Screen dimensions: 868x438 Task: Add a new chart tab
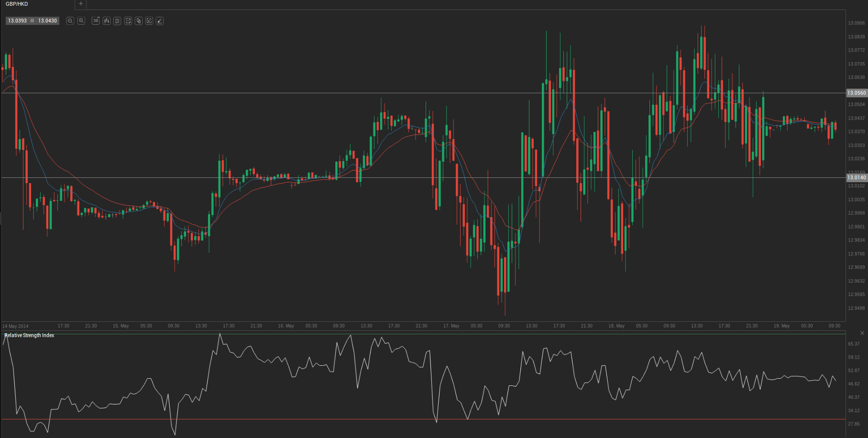81,4
